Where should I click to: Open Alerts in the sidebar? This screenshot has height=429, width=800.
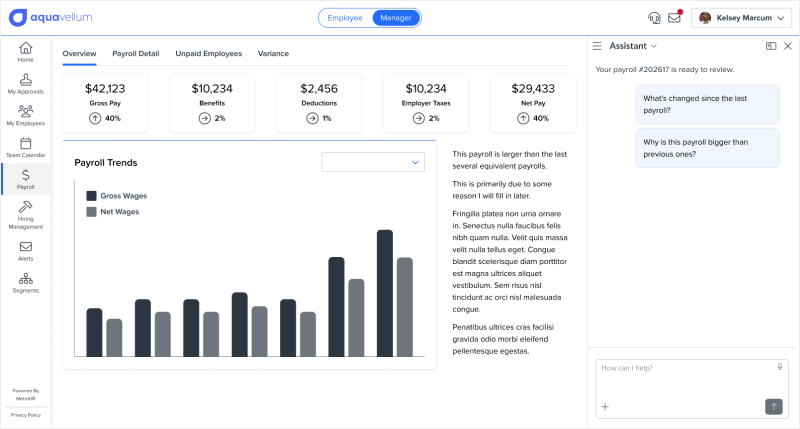pos(25,250)
